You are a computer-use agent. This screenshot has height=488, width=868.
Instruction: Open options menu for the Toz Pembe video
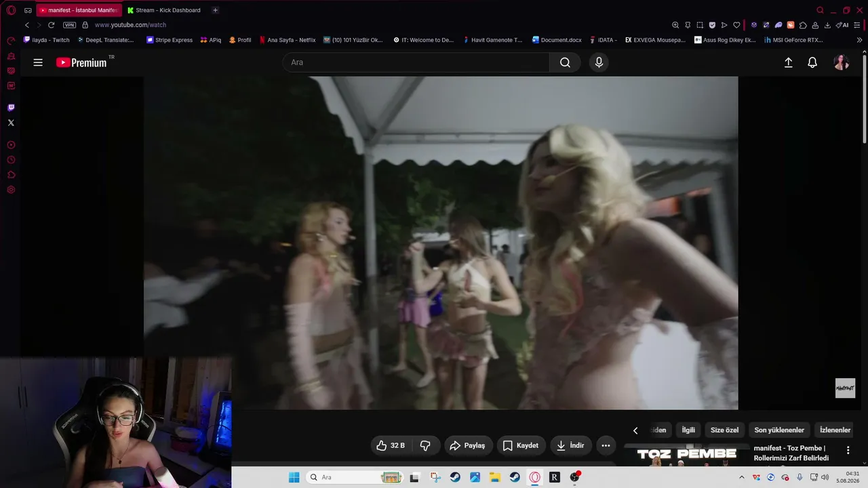pyautogui.click(x=848, y=451)
